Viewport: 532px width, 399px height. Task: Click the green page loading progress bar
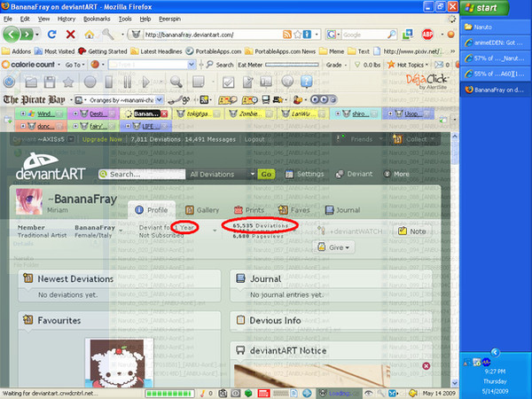click(x=169, y=393)
